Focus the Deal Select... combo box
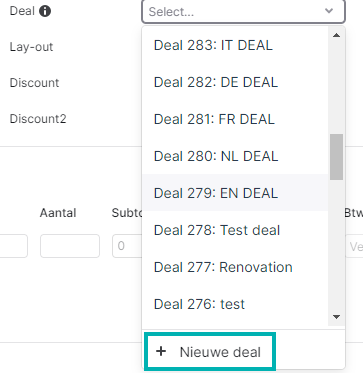 tap(243, 11)
